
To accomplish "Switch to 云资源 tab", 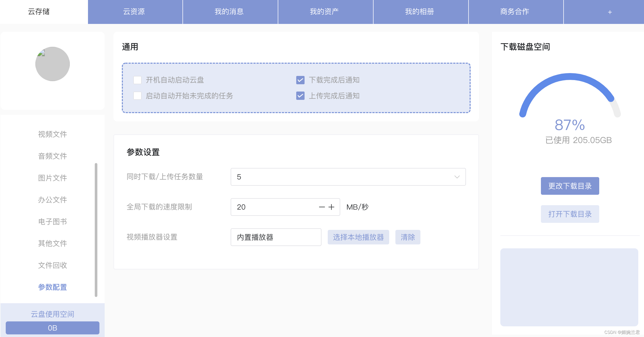I will (x=134, y=12).
